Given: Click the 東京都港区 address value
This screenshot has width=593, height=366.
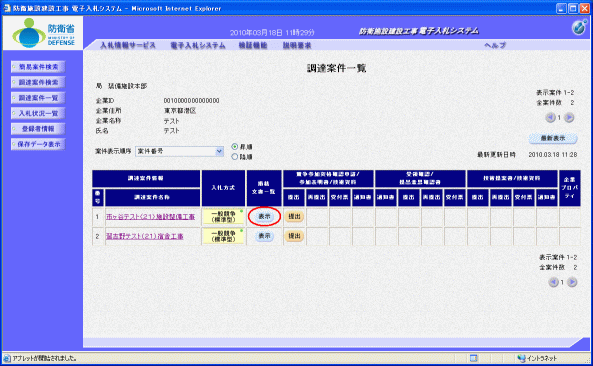Looking at the screenshot, I should pos(180,111).
